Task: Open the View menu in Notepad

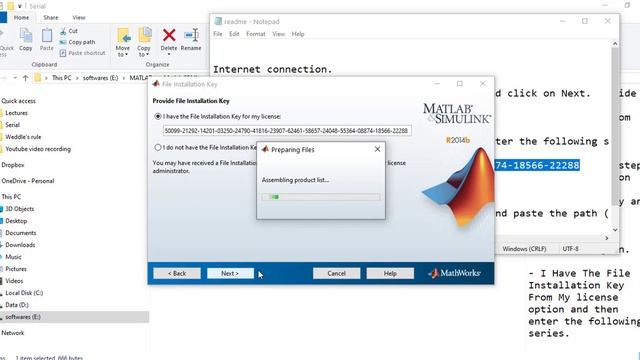Action: pyautogui.click(x=278, y=34)
